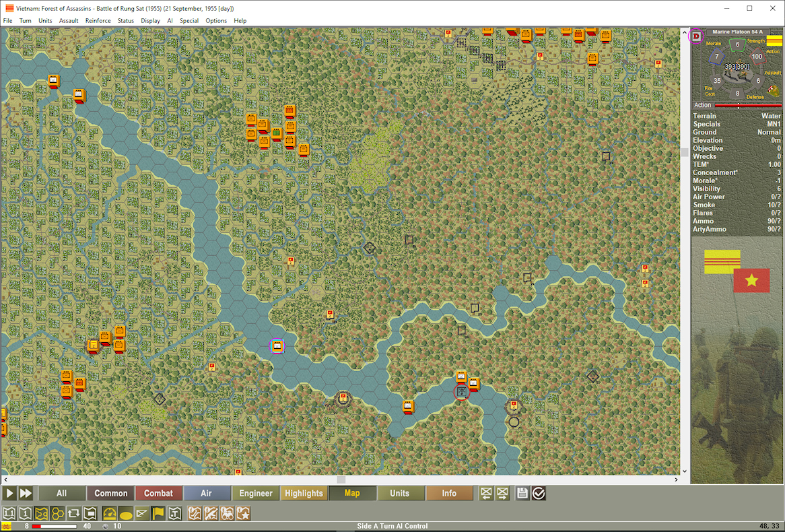Select the Engineer toolbar tab

tap(255, 494)
